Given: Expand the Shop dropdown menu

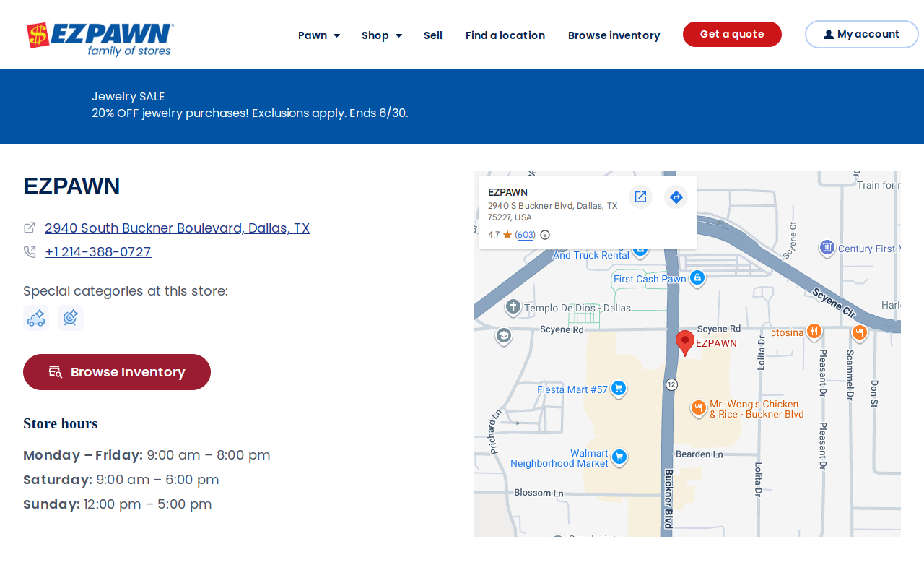Looking at the screenshot, I should (x=382, y=35).
